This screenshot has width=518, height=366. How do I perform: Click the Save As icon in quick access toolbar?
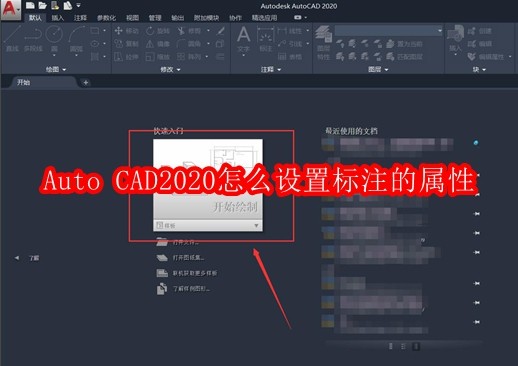[x=68, y=5]
